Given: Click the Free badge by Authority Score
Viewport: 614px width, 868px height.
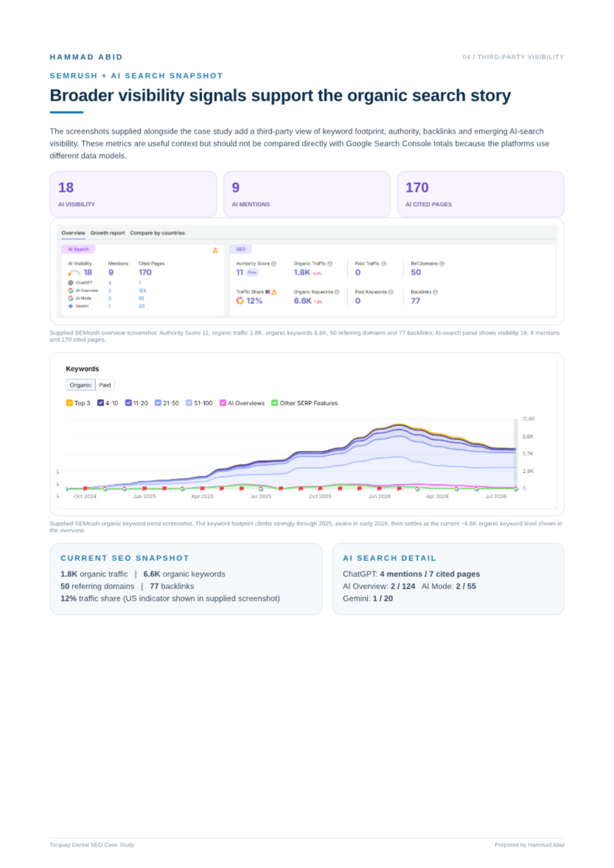Looking at the screenshot, I should coord(252,273).
